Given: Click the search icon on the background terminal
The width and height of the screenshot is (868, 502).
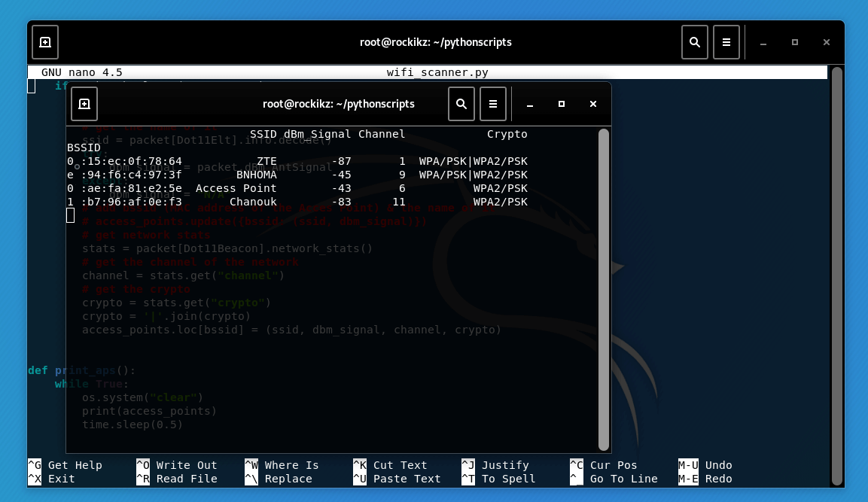Looking at the screenshot, I should (695, 42).
